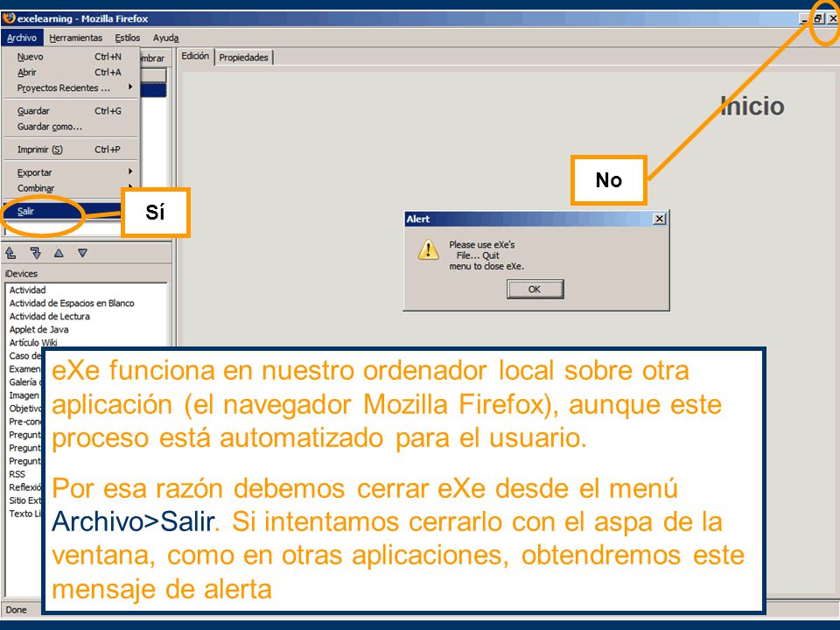Open the Archivo menu
The height and width of the screenshot is (630, 840).
(x=22, y=38)
